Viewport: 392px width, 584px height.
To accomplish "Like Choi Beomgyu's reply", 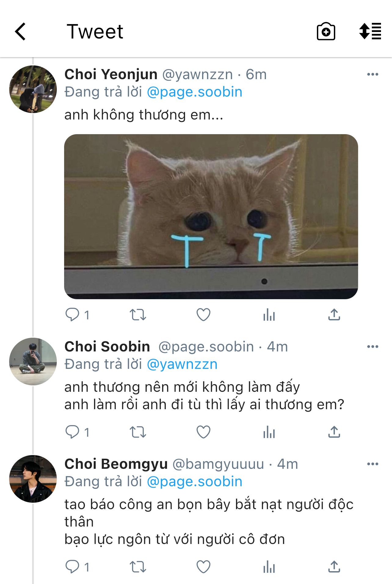I will coord(203,567).
